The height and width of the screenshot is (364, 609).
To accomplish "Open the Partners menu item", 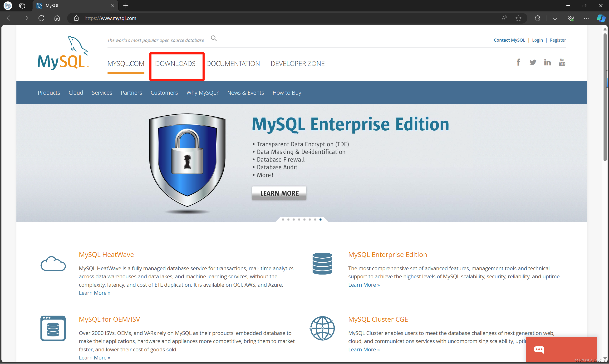I will (x=131, y=93).
